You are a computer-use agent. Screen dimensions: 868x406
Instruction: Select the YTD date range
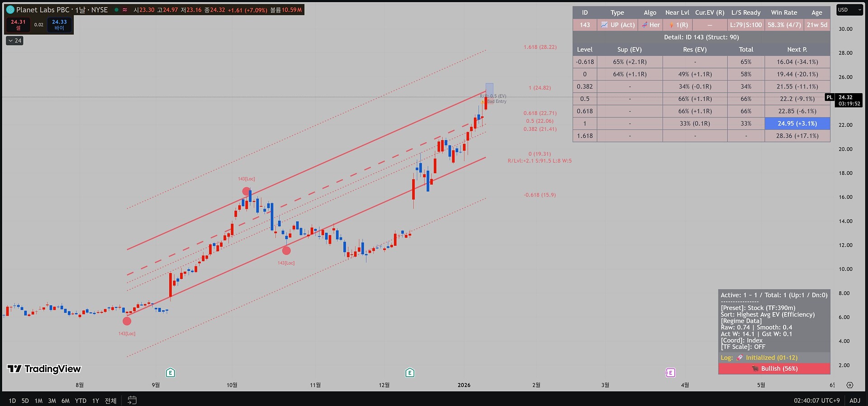81,401
